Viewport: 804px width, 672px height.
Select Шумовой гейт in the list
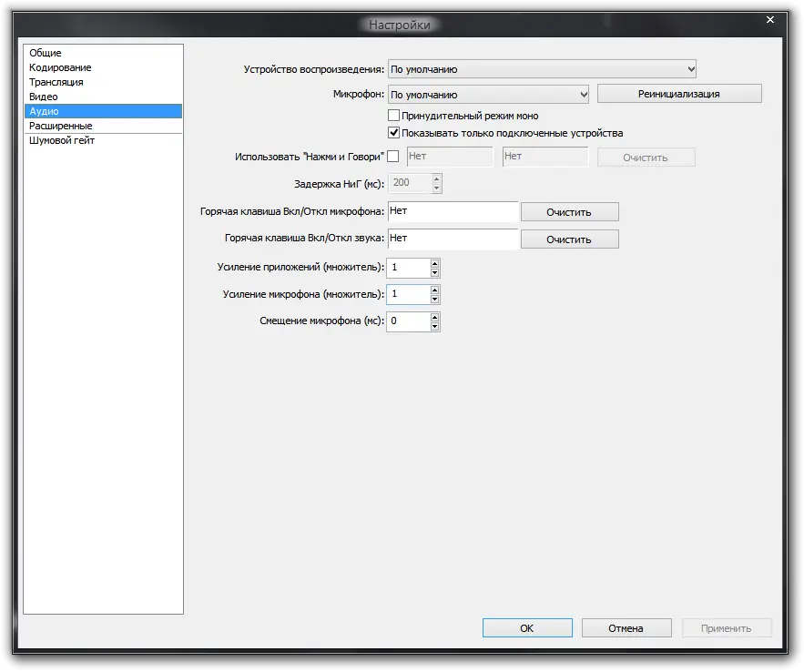point(103,140)
